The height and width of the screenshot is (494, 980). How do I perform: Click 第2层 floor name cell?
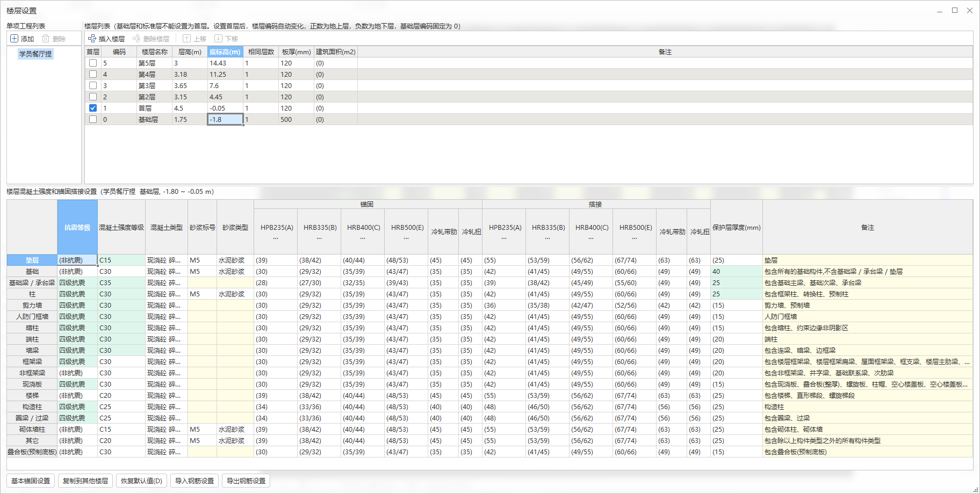click(x=155, y=97)
